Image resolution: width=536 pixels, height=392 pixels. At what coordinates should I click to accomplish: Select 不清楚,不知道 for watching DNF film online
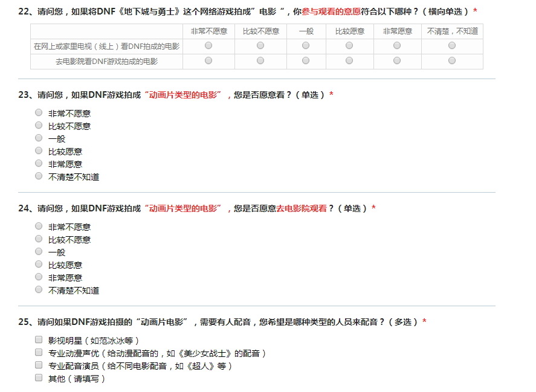click(x=452, y=45)
